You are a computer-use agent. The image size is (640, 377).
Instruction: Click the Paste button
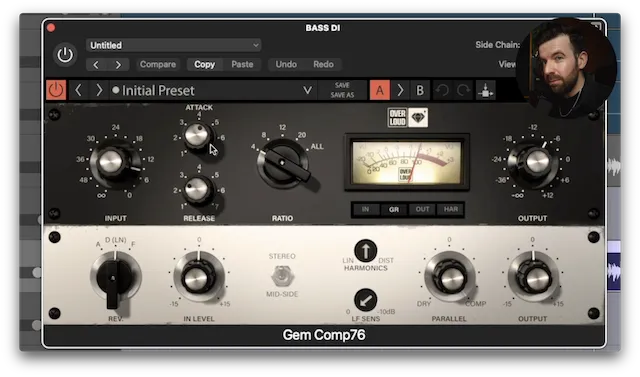(242, 64)
